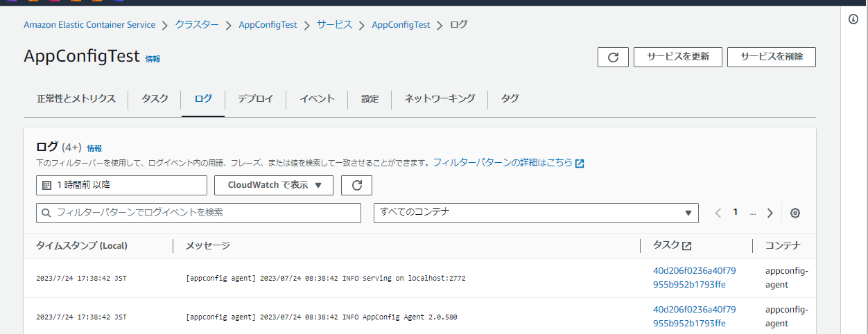Switch to the 正常性とメトリクス tab

(76, 99)
